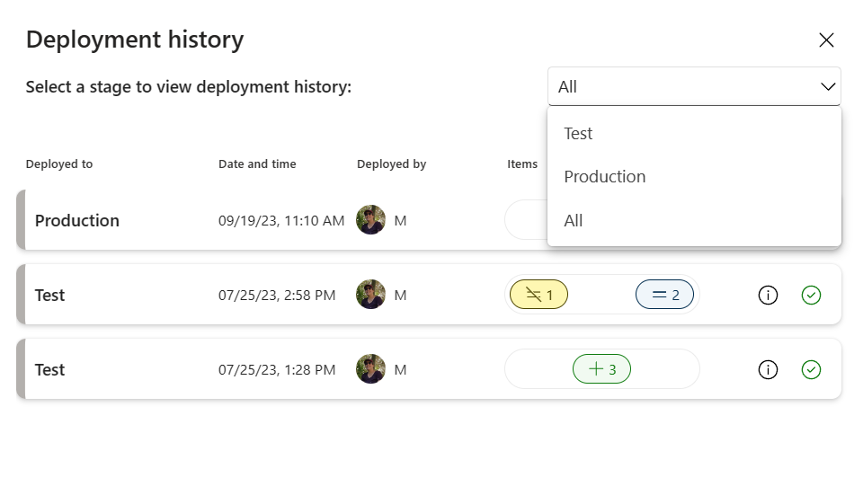
Task: Click info icon on 2:58 PM Test deployment
Action: pyautogui.click(x=768, y=295)
